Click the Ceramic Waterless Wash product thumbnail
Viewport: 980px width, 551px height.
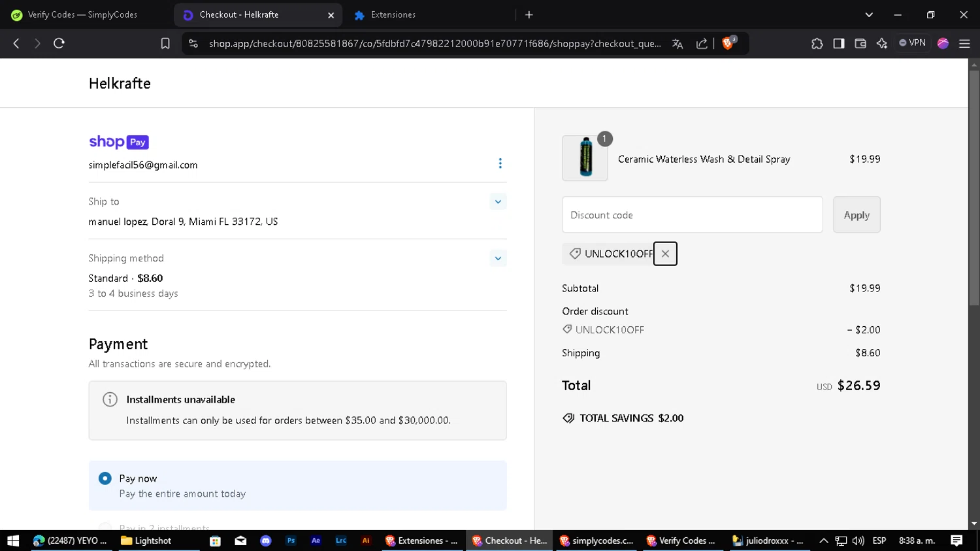pyautogui.click(x=585, y=158)
